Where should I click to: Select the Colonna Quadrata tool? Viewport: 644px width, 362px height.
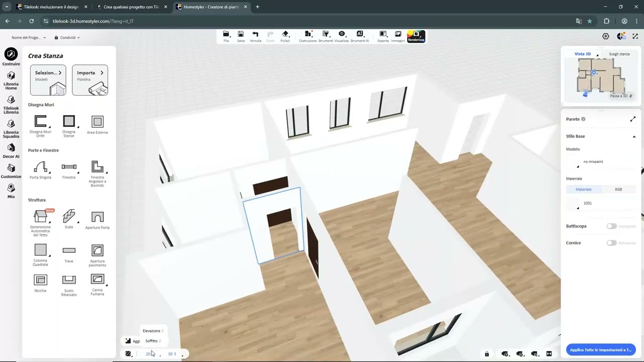40,255
